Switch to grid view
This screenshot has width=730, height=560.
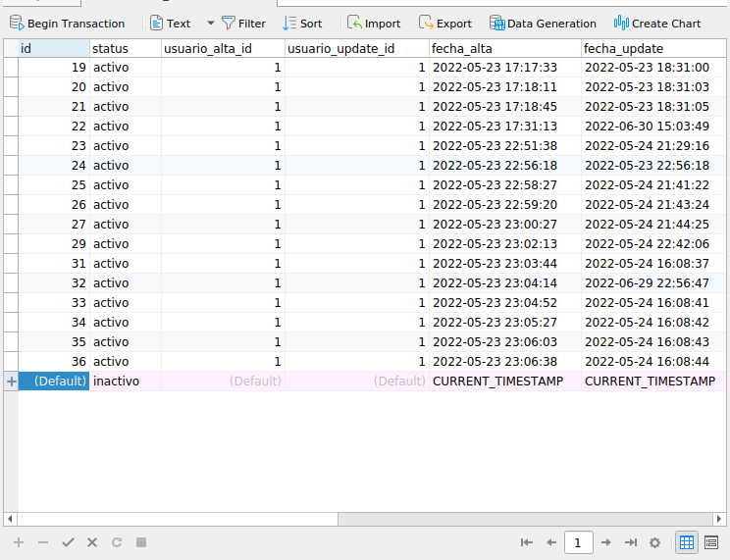point(687,542)
